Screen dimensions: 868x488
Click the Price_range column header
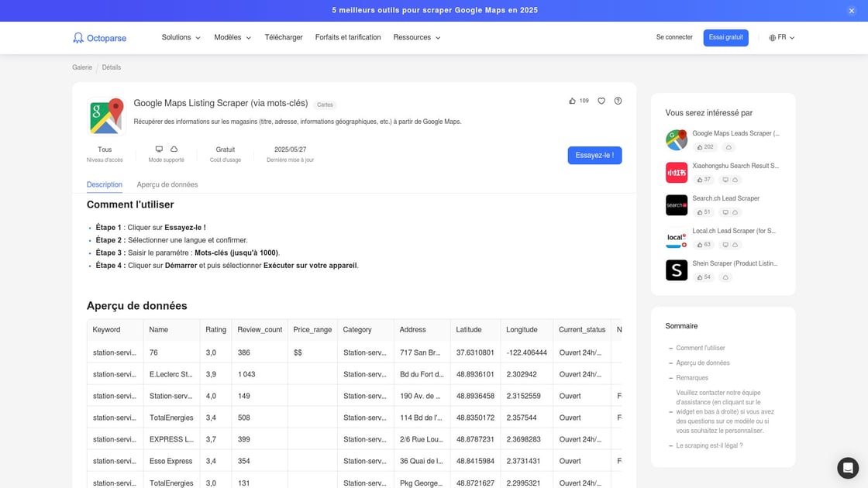[312, 330]
